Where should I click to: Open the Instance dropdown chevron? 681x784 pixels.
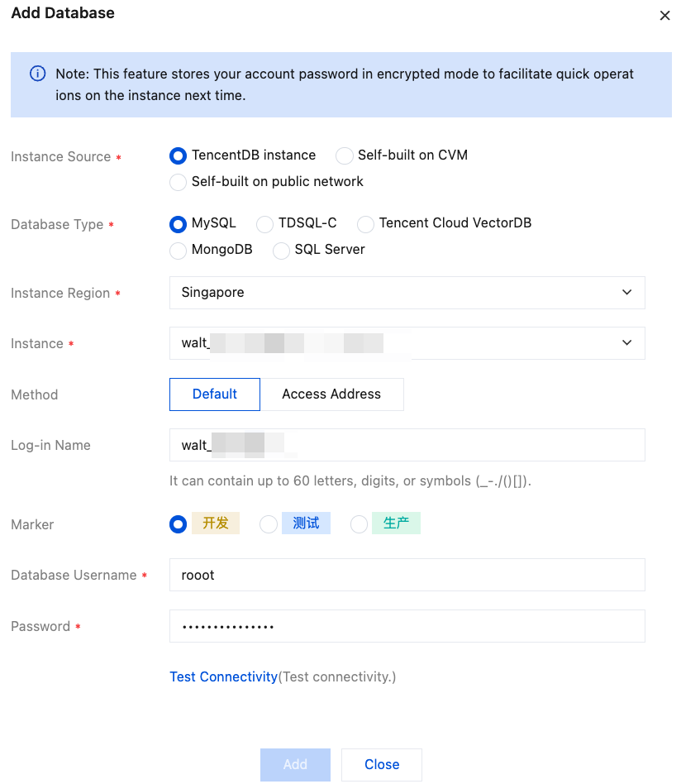point(626,343)
